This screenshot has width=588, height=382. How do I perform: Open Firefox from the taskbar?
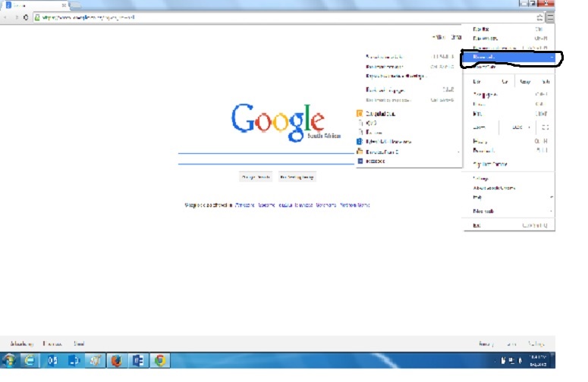click(116, 361)
